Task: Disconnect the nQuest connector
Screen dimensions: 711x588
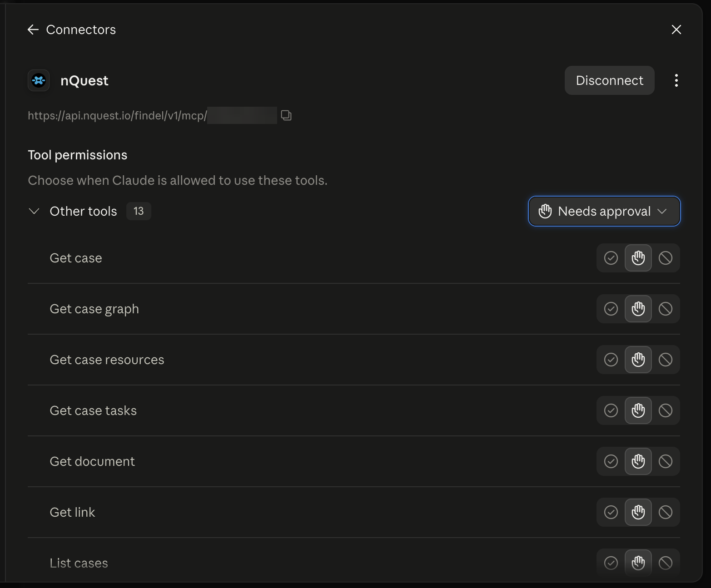Action: 609,80
